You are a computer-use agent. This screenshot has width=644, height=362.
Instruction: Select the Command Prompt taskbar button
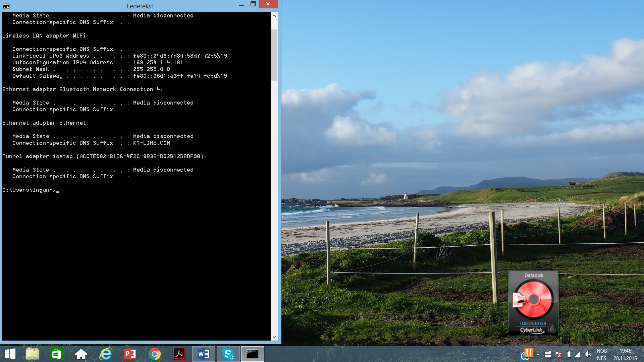(253, 354)
